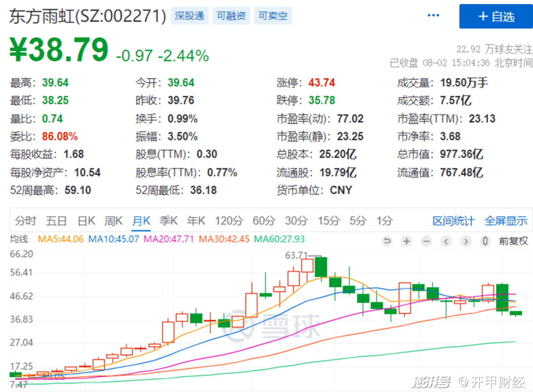
Task: Switch to the 季K tab
Action: (169, 221)
